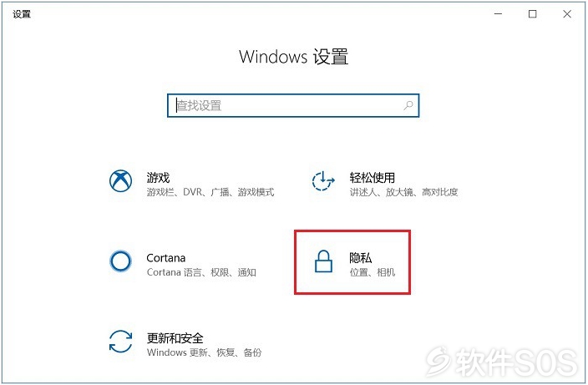Focus the 查找设置 search field
588x385 pixels.
293,105
